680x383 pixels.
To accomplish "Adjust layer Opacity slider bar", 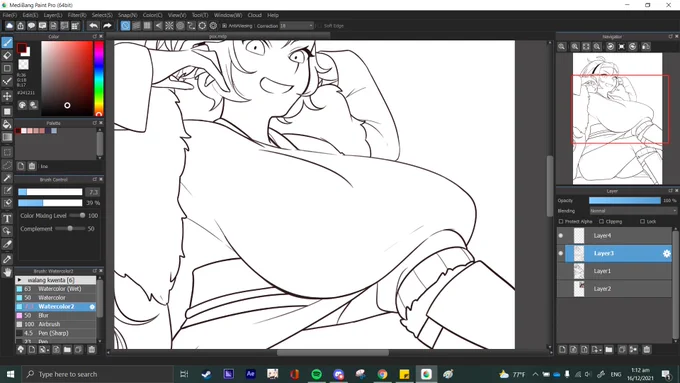I will (x=625, y=200).
